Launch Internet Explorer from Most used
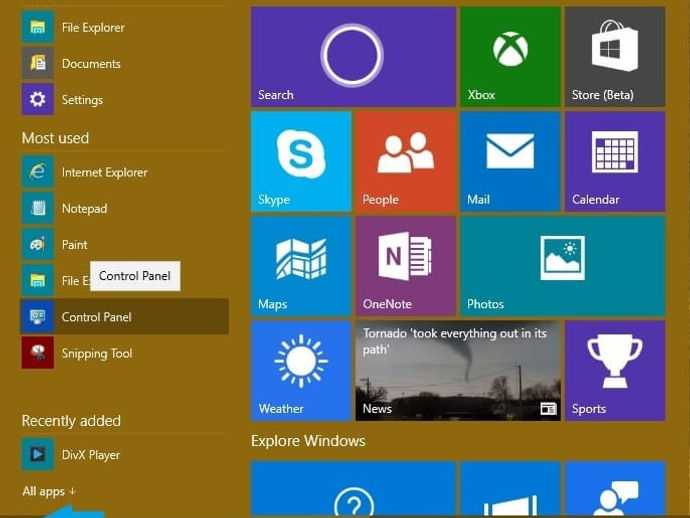The image size is (690, 518). coord(38,172)
